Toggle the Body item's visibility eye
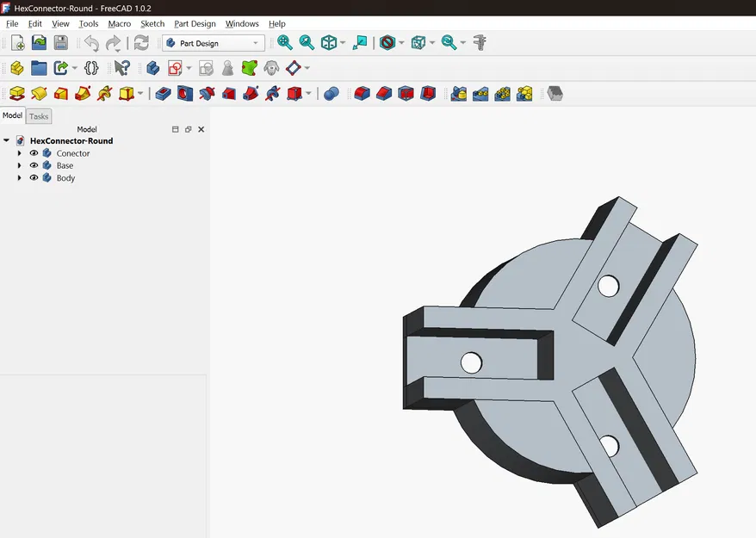The image size is (756, 538). pos(33,178)
